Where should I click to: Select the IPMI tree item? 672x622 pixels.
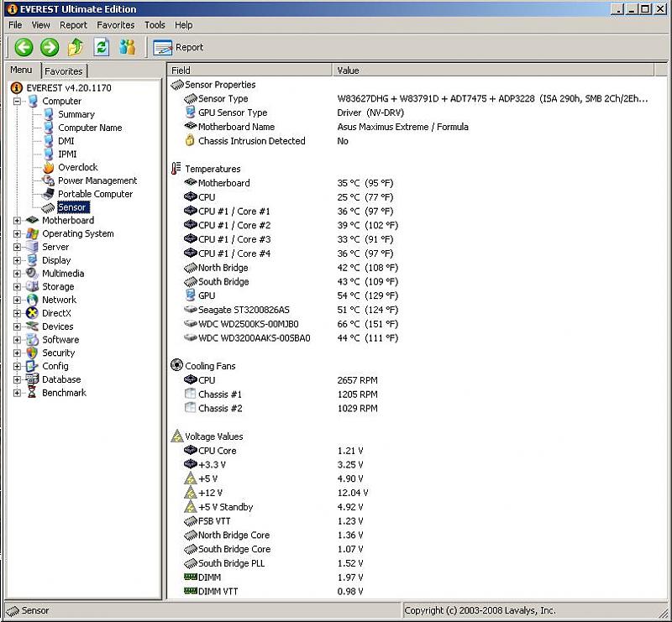(67, 154)
